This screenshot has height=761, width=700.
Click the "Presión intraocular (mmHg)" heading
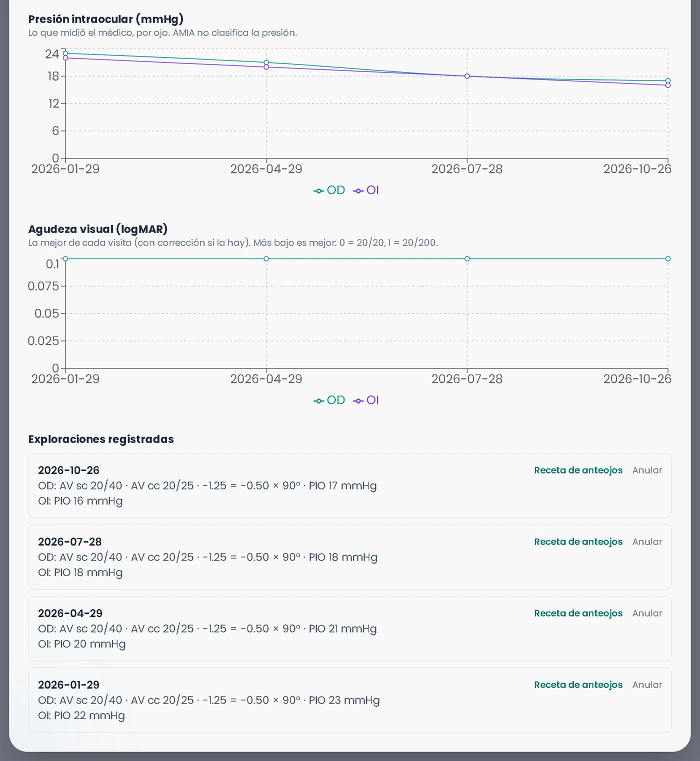106,19
